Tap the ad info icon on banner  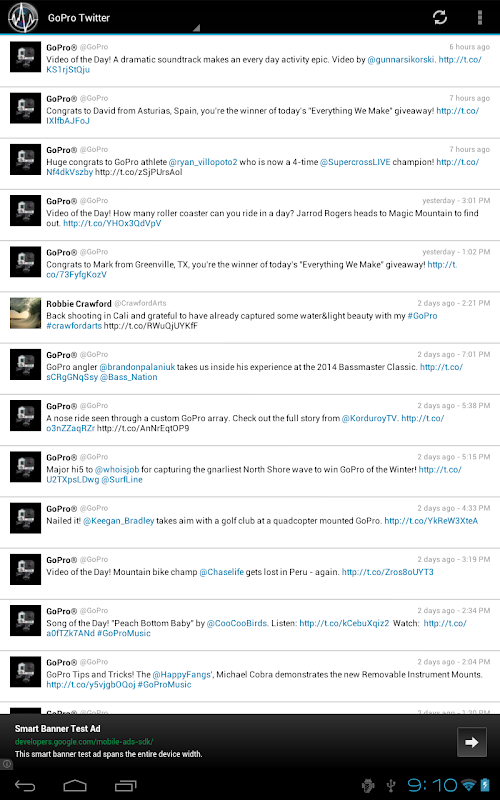(x=7, y=764)
